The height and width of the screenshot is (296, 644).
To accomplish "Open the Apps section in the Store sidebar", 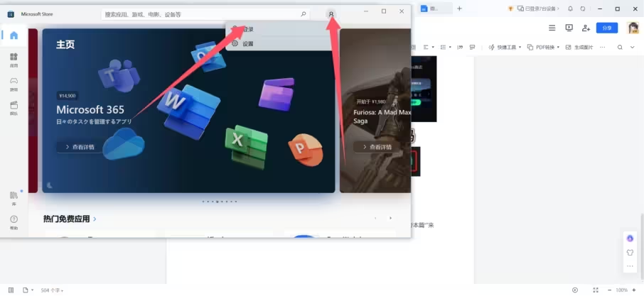I will [x=14, y=60].
